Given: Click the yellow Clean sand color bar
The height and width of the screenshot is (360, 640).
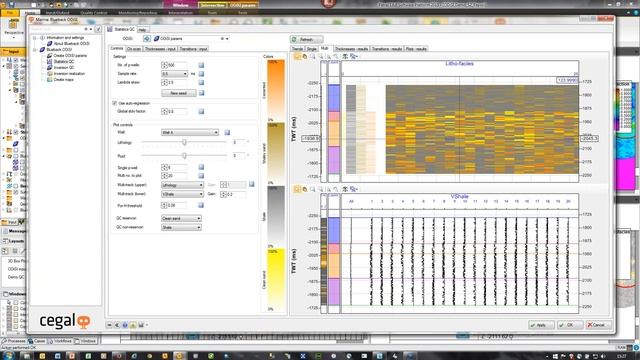Looking at the screenshot, I should (276, 279).
